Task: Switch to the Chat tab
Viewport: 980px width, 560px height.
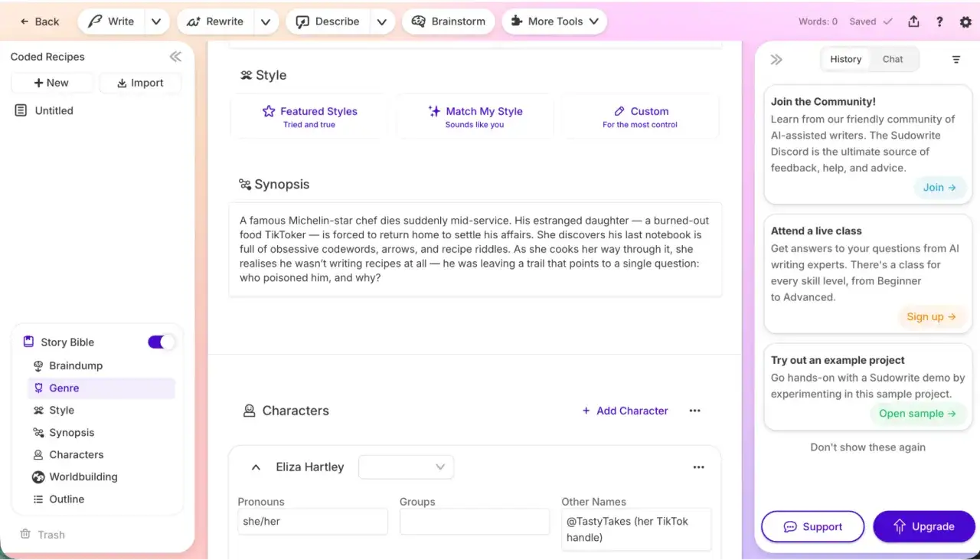Action: [x=893, y=59]
